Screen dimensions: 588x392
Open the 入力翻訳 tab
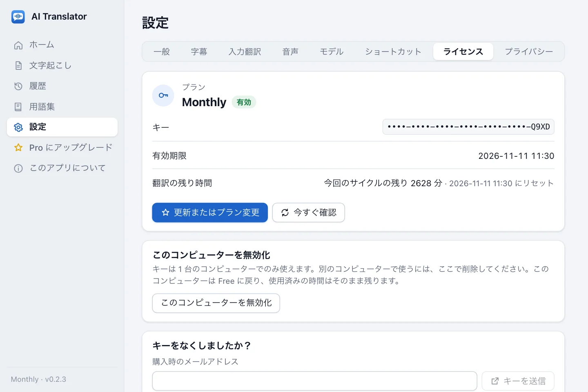point(245,52)
